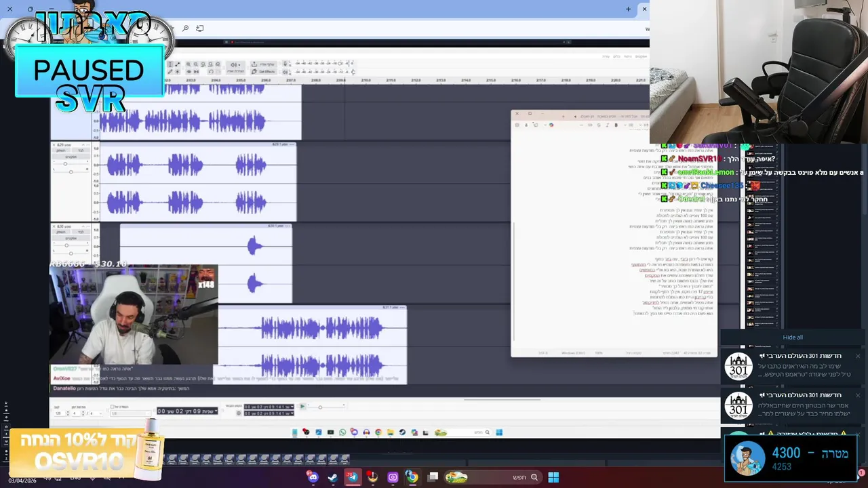868x488 pixels.
Task: Click the Get Effects button
Action: click(x=264, y=72)
